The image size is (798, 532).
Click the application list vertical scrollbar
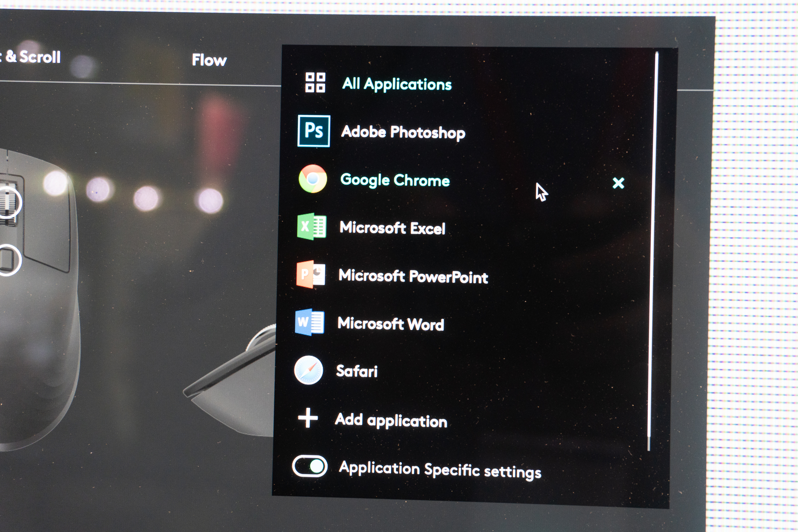(652, 251)
